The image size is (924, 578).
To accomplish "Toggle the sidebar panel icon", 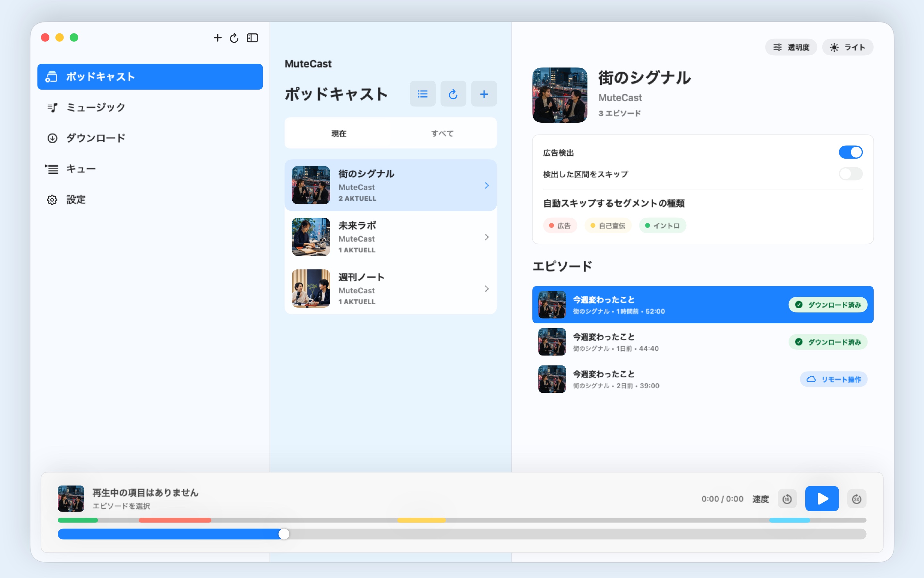I will (x=252, y=38).
